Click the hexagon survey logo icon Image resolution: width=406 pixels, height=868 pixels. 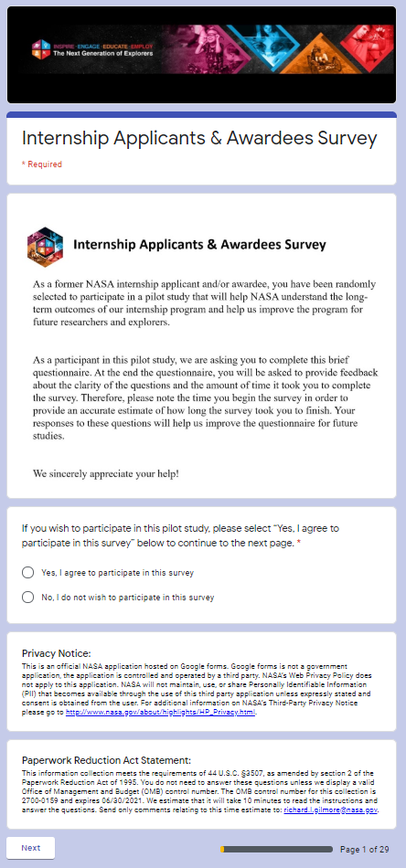[41, 245]
